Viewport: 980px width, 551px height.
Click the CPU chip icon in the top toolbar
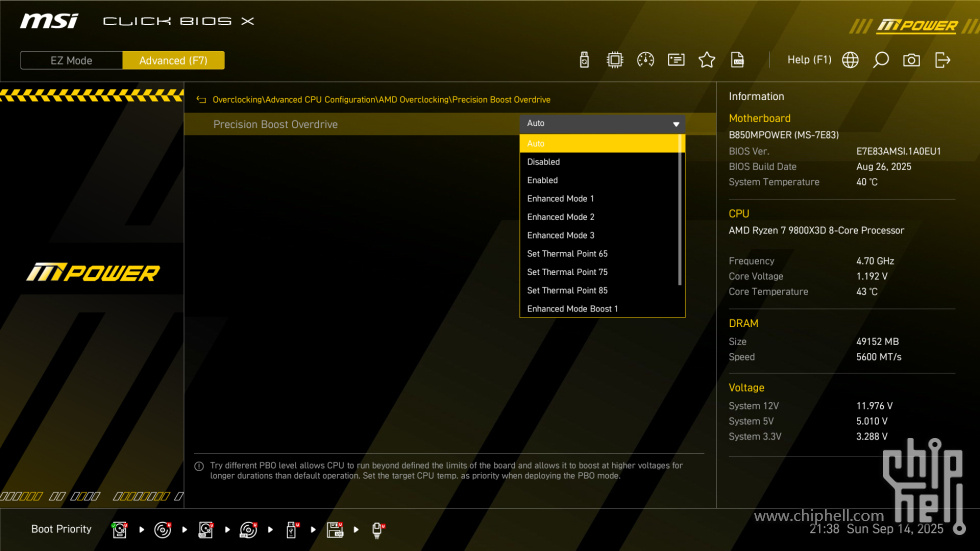pyautogui.click(x=614, y=60)
